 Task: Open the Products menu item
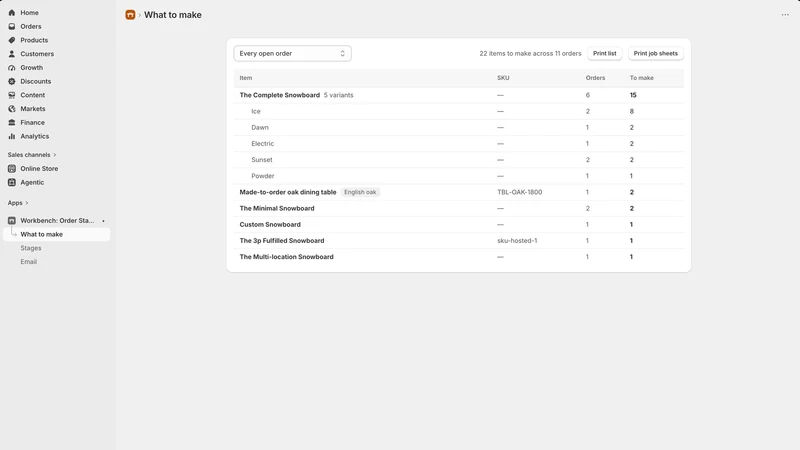[34, 40]
